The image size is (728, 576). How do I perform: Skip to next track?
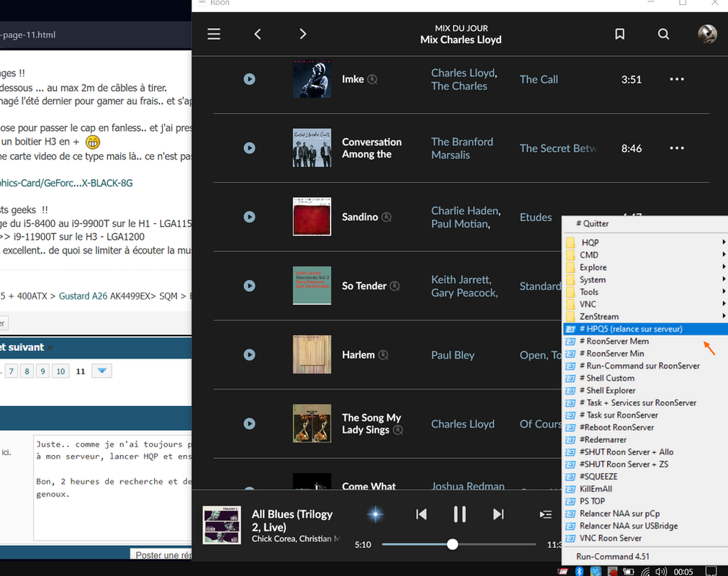[498, 514]
